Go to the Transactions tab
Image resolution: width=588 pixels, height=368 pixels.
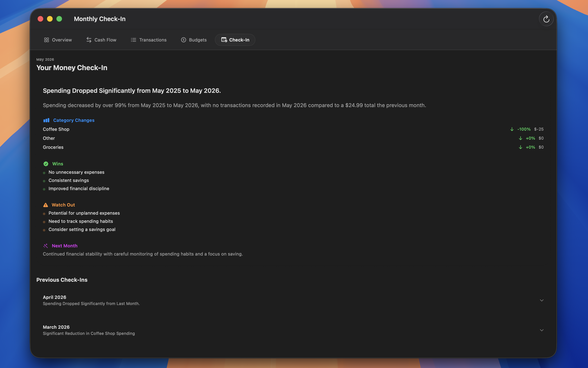[149, 40]
